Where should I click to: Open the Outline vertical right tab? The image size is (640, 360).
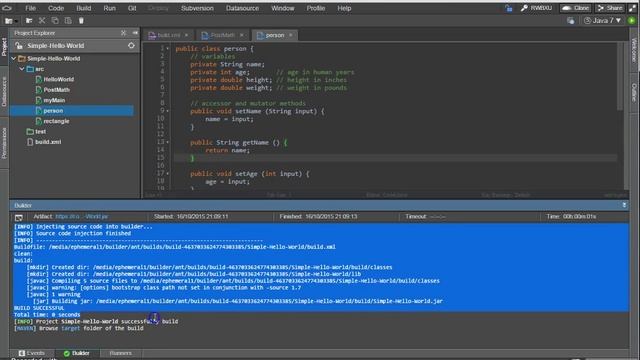pyautogui.click(x=634, y=92)
